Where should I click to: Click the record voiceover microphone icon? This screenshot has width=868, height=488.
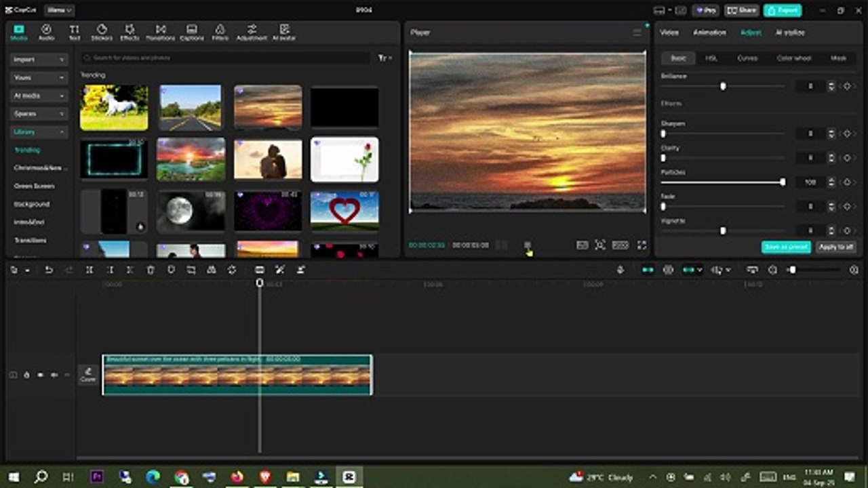pos(620,270)
